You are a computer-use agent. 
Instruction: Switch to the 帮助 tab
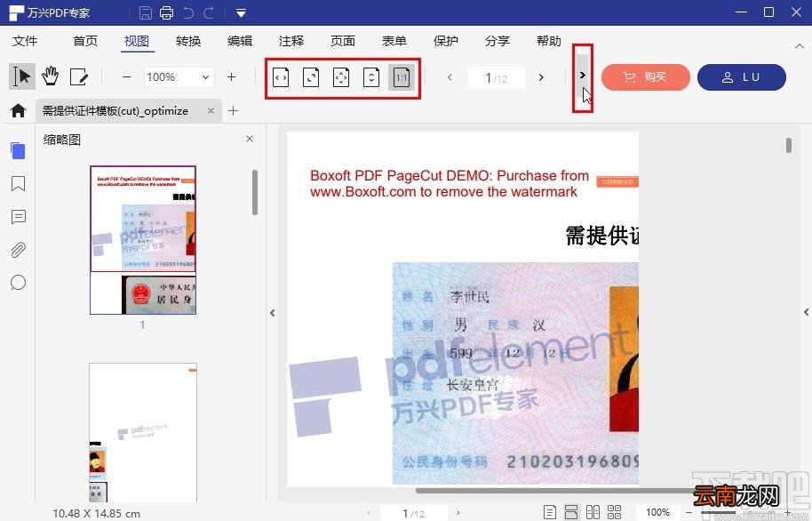[549, 41]
